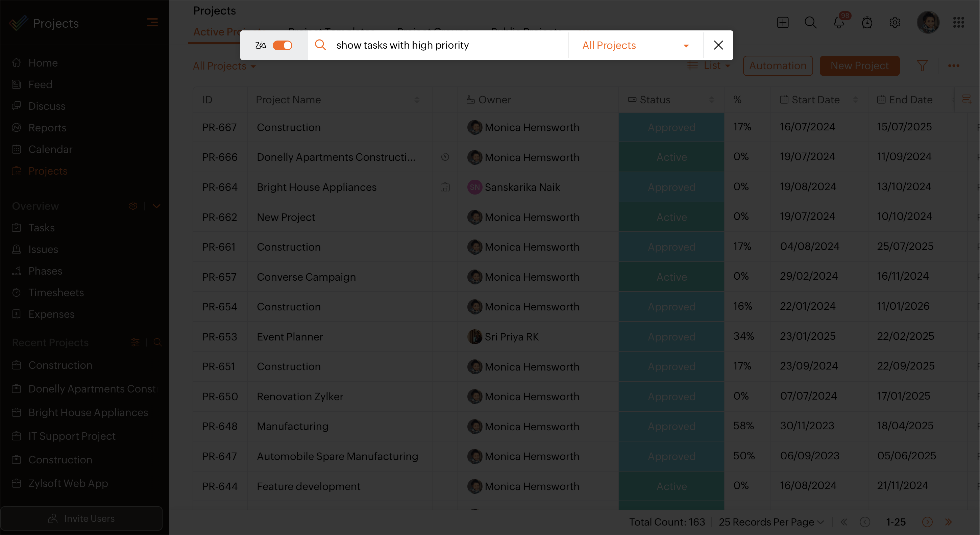Collapse the Overview section chevron
980x535 pixels.
coord(156,206)
